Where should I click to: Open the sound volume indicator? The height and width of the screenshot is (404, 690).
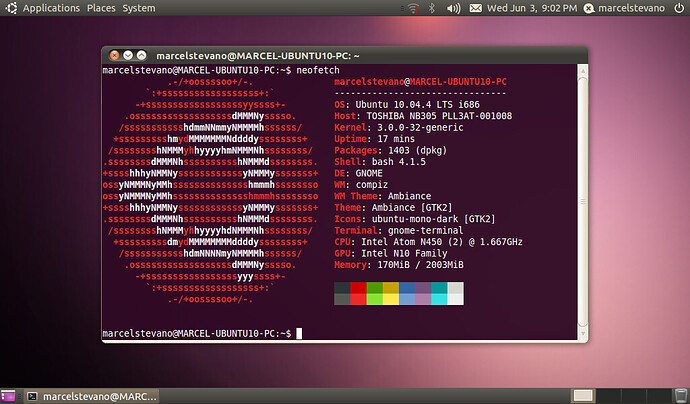(453, 8)
